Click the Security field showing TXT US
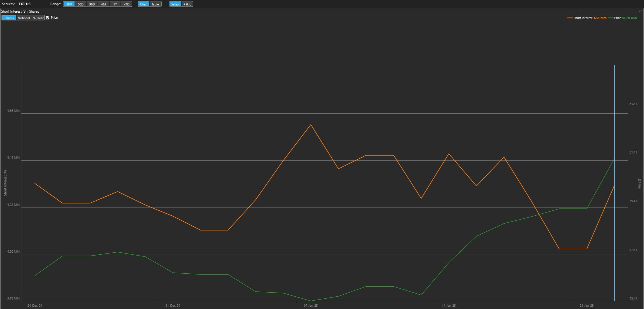644x309 pixels. 25,4
